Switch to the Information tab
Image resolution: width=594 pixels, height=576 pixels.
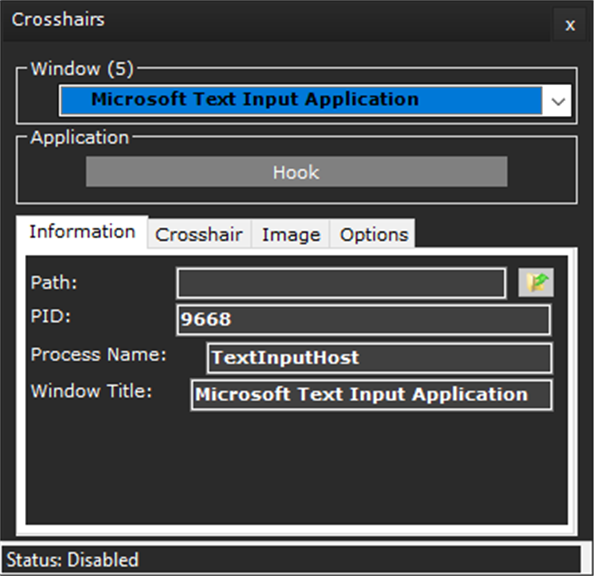click(x=82, y=232)
